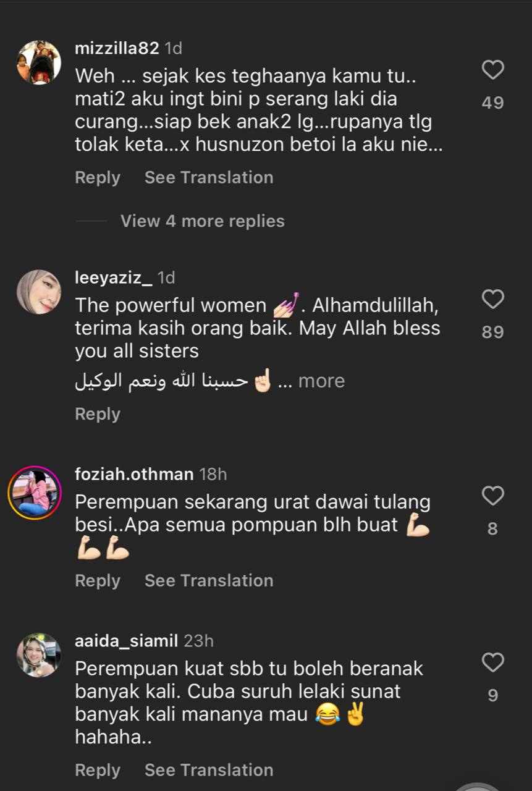Reply to mizzilla82's comment
Image resolution: width=532 pixels, height=791 pixels.
click(x=98, y=177)
